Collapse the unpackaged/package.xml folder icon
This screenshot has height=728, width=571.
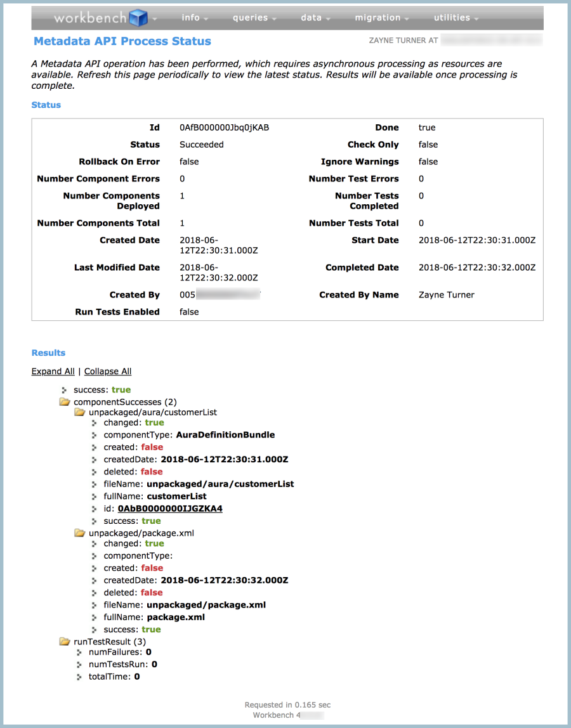80,533
